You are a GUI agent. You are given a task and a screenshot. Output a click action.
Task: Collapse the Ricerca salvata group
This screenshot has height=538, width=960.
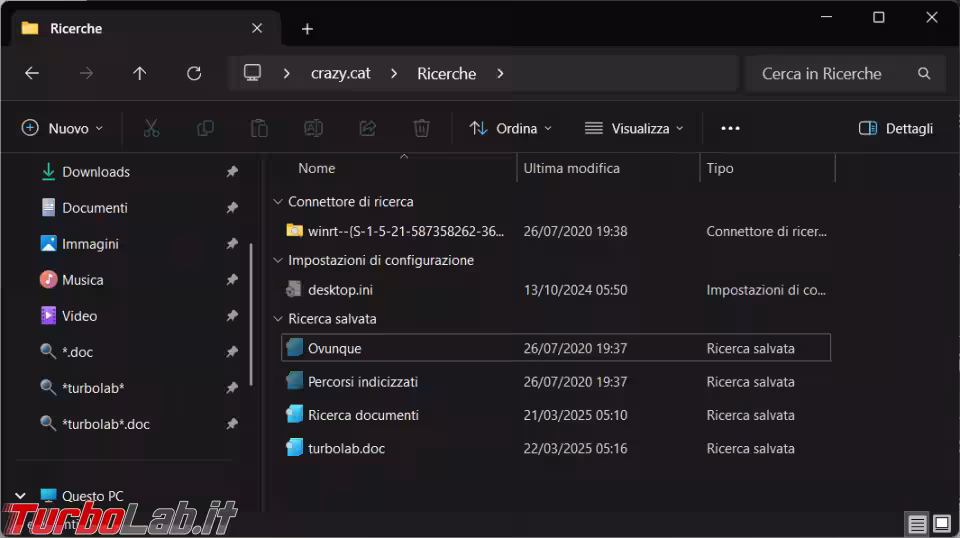click(278, 319)
